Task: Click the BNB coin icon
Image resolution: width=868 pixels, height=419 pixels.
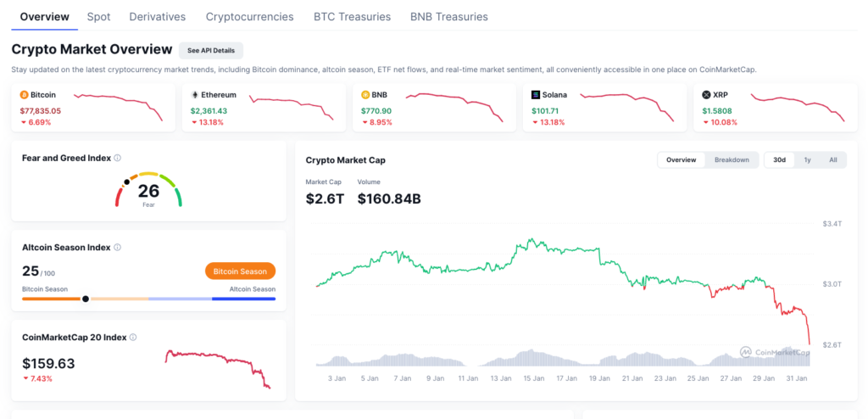Action: (x=365, y=95)
